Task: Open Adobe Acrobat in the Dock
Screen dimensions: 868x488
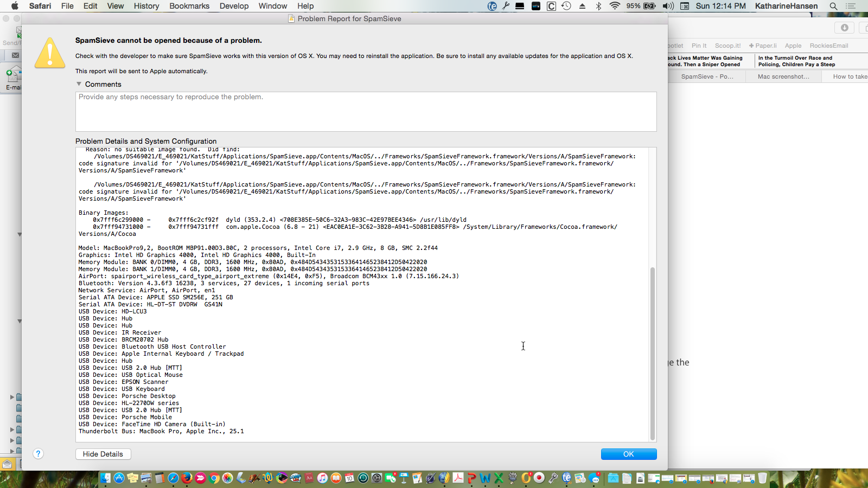Action: 458,478
